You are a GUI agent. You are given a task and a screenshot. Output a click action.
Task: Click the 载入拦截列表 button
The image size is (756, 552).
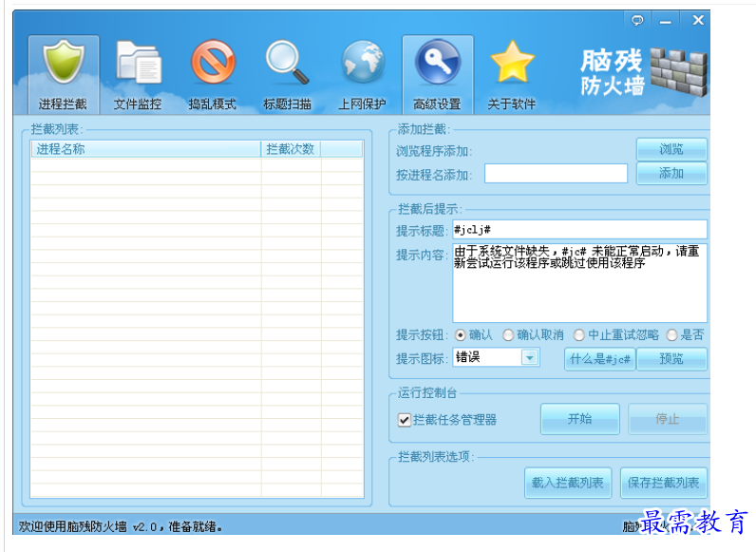click(x=568, y=483)
